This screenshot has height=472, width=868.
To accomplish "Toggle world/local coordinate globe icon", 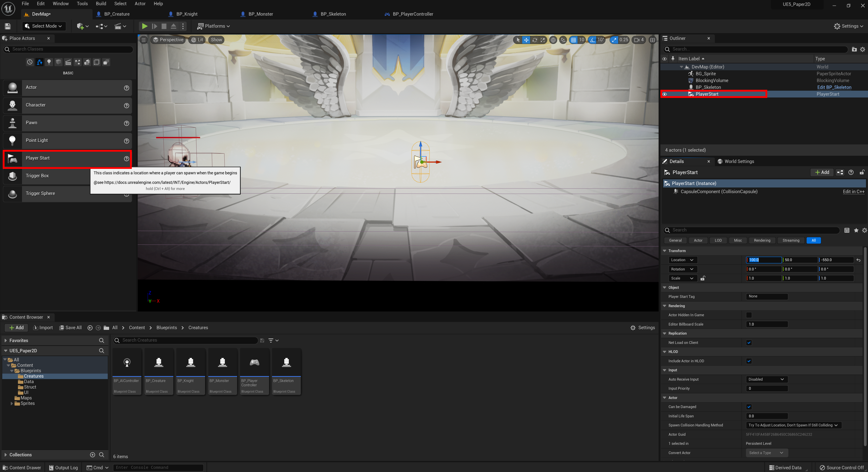I will [553, 40].
